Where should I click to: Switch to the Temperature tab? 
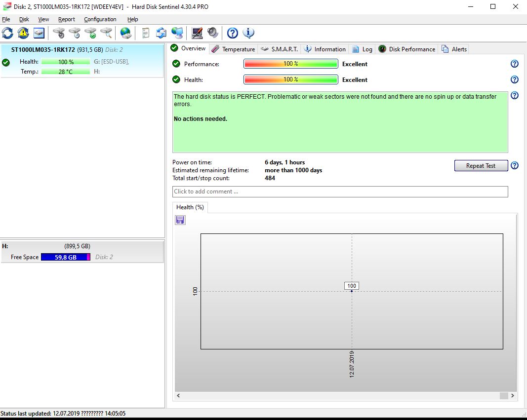(233, 49)
